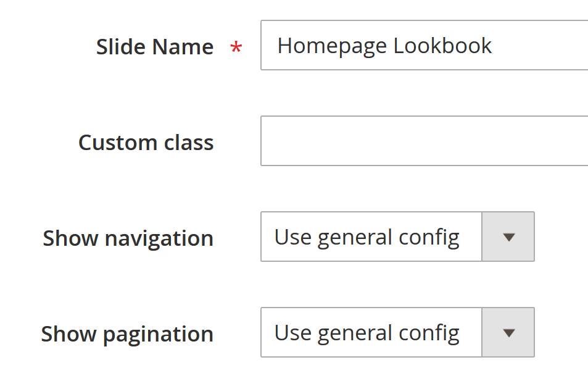Click 'Use general config' under Show navigation
The image size is (588, 373).
tap(366, 237)
